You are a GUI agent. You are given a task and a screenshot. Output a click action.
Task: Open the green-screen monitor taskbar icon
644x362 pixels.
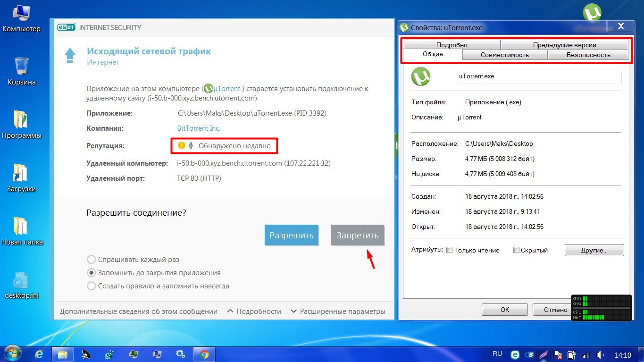pos(133,354)
